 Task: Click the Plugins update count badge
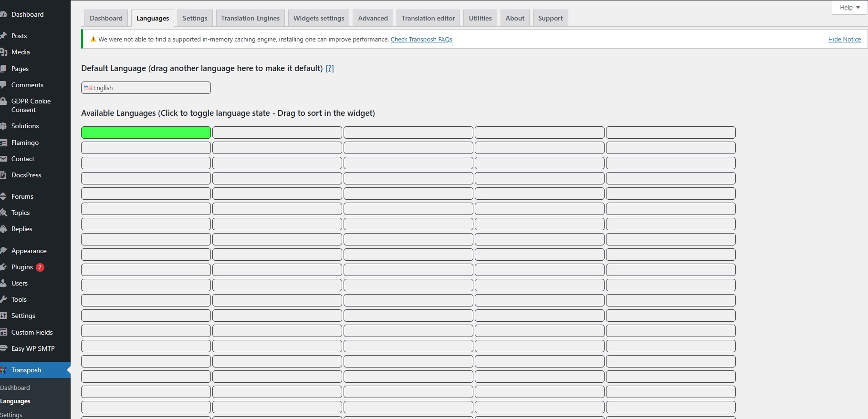40,267
